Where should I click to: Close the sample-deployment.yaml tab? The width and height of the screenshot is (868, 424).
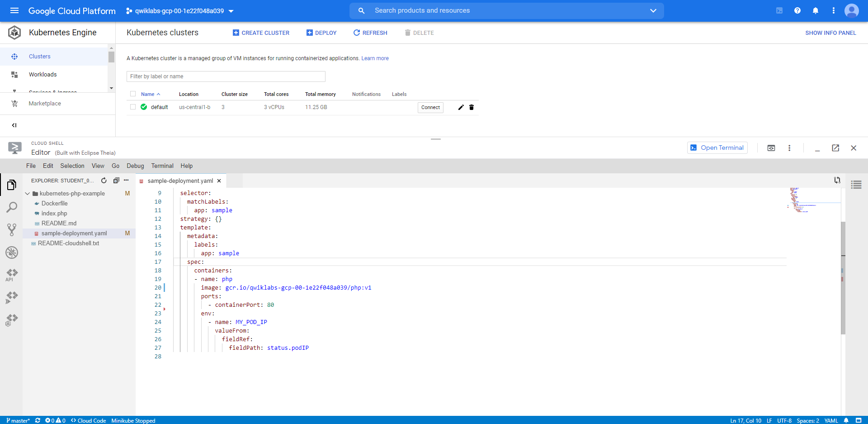pos(219,181)
